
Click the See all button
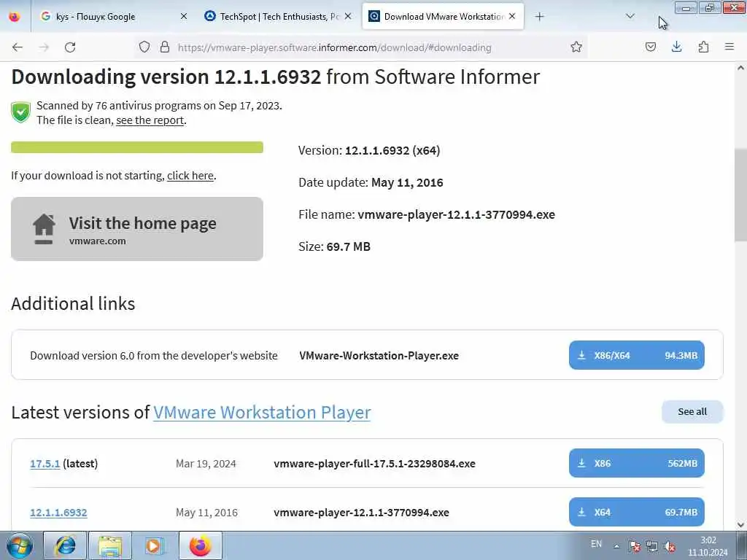(x=692, y=412)
